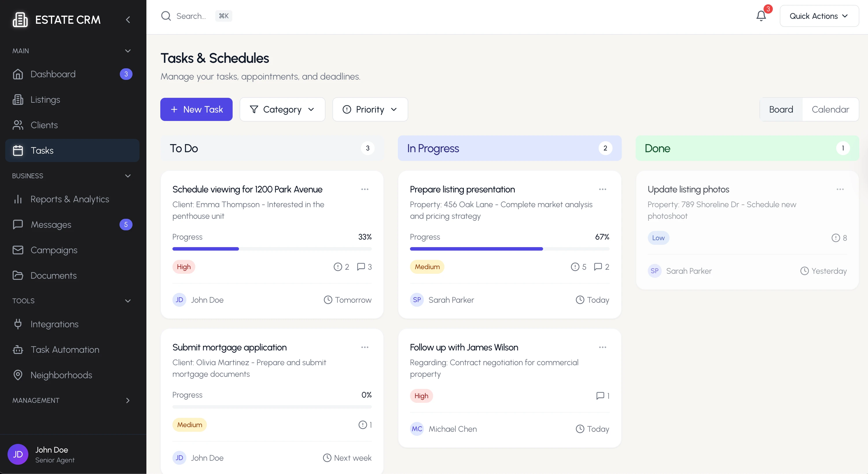Click the search magnifier icon
The width and height of the screenshot is (868, 474).
[166, 16]
